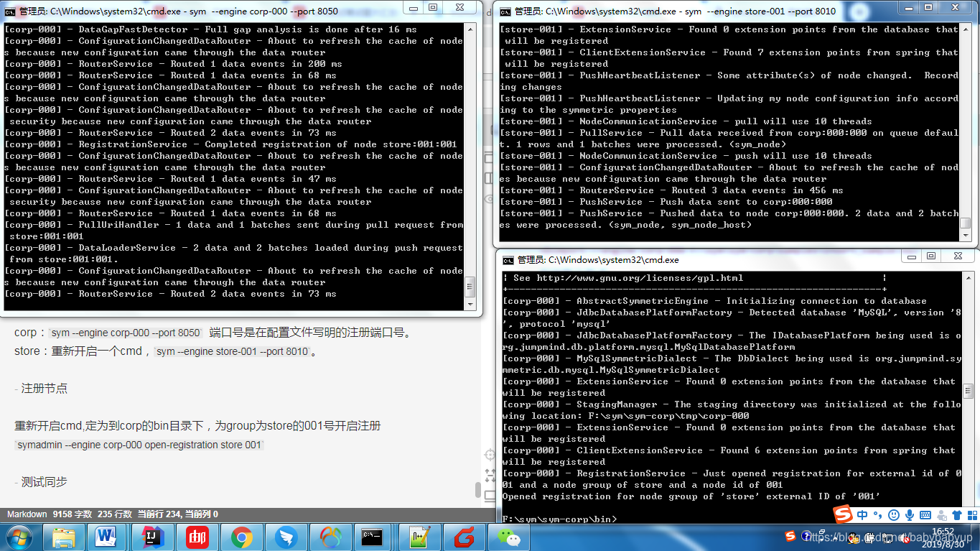Viewport: 980px width, 551px height.
Task: Click 'Opened registration for node group' output line
Action: [691, 496]
